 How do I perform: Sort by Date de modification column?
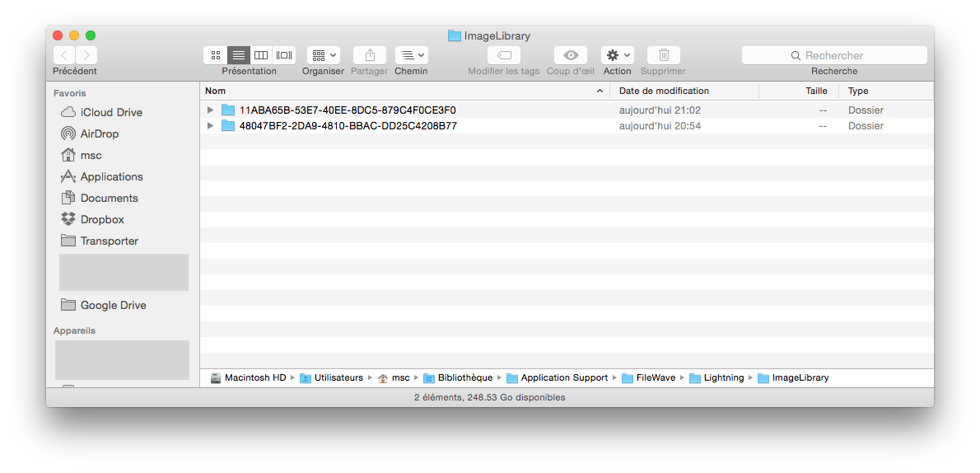[x=664, y=91]
